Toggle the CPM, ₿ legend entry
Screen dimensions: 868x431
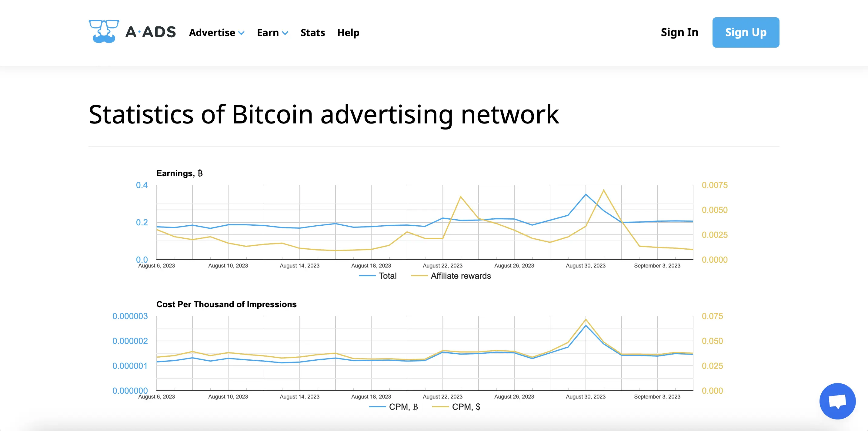point(403,407)
